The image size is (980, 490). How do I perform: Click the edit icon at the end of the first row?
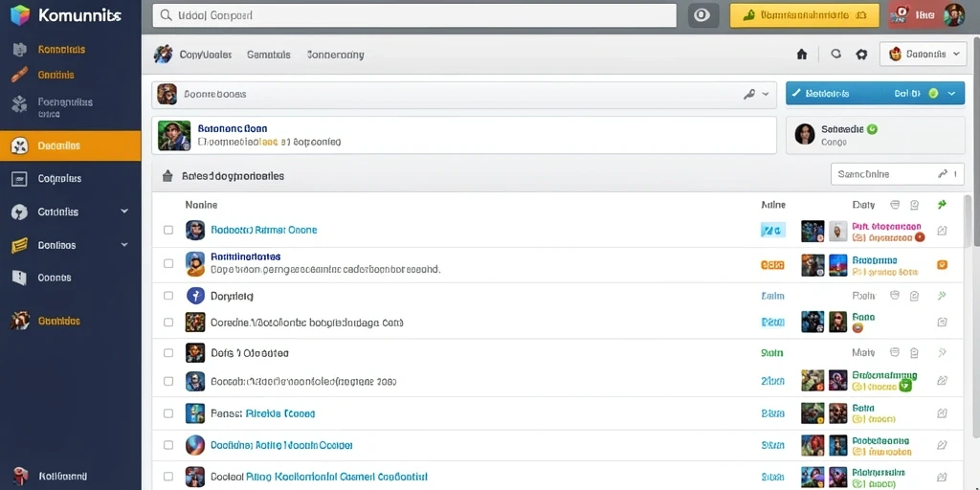pyautogui.click(x=942, y=231)
